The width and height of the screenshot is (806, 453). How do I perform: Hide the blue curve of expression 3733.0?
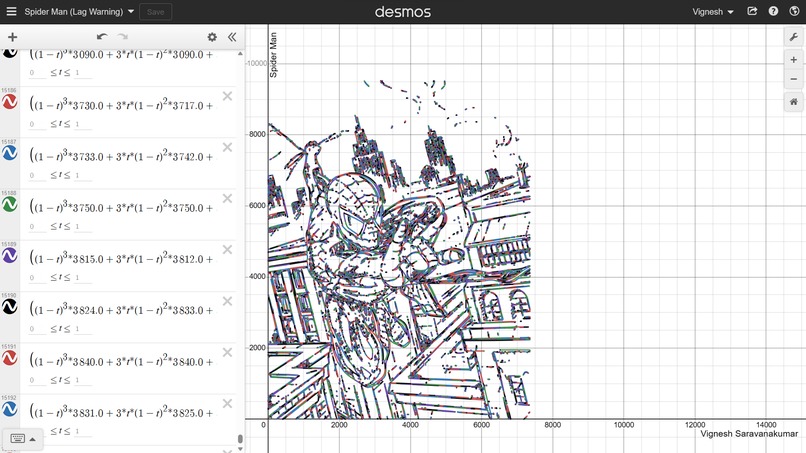pos(10,153)
